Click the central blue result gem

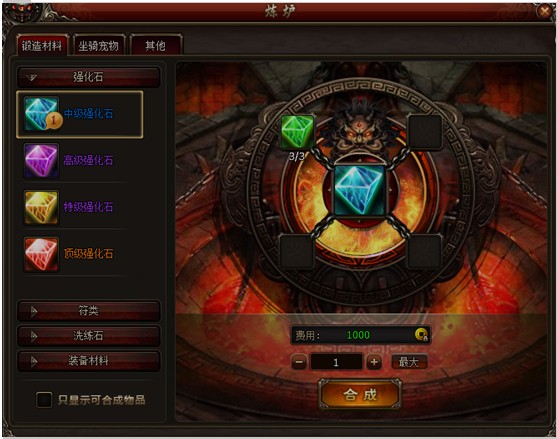tap(359, 191)
